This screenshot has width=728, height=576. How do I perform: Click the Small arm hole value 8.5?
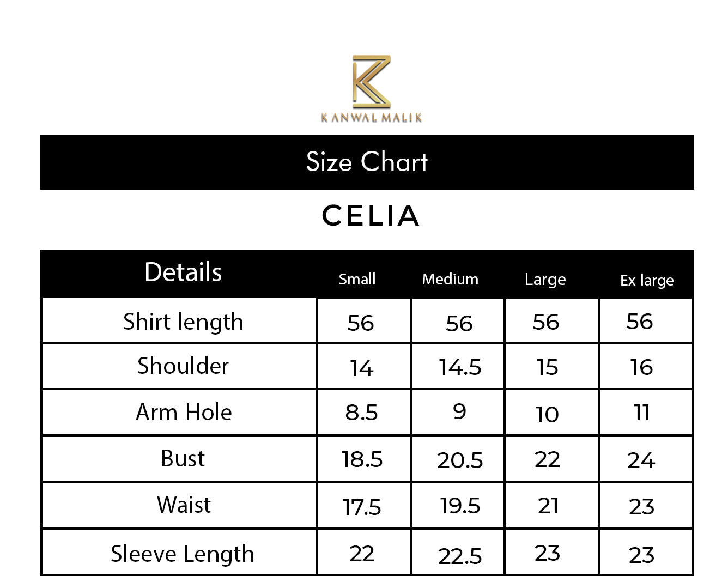[361, 413]
